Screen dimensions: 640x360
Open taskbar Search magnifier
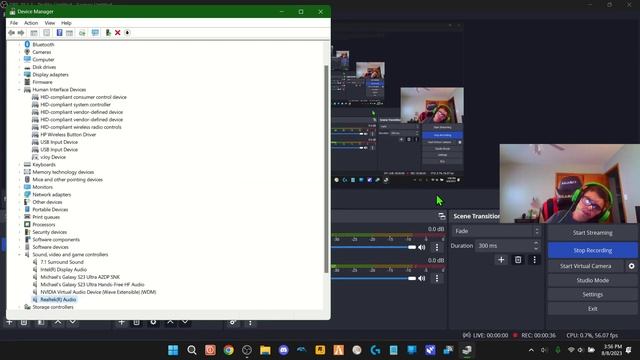pyautogui.click(x=191, y=350)
